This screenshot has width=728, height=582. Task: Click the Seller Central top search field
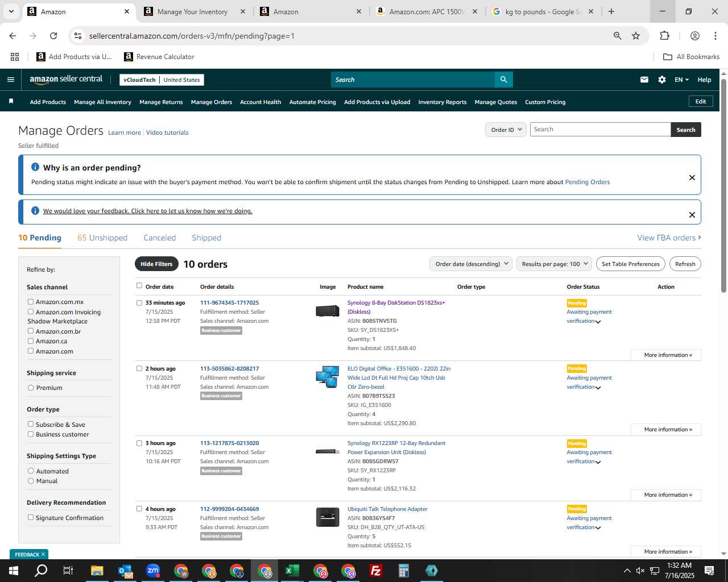(x=413, y=80)
